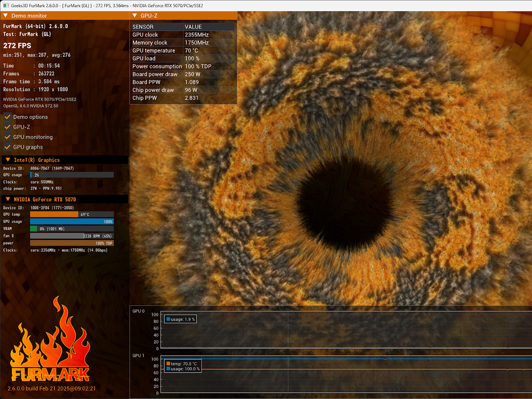Disable the GPU monitoring checkbox
The image size is (532, 399).
(7, 137)
